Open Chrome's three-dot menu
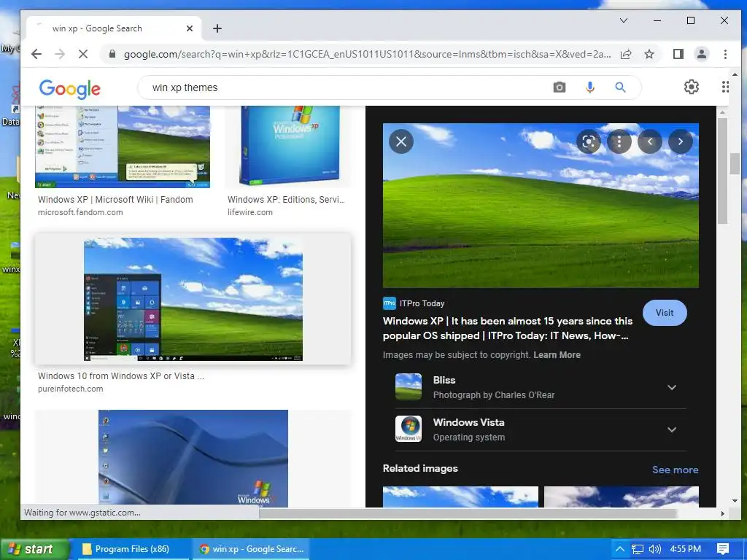 coord(725,54)
